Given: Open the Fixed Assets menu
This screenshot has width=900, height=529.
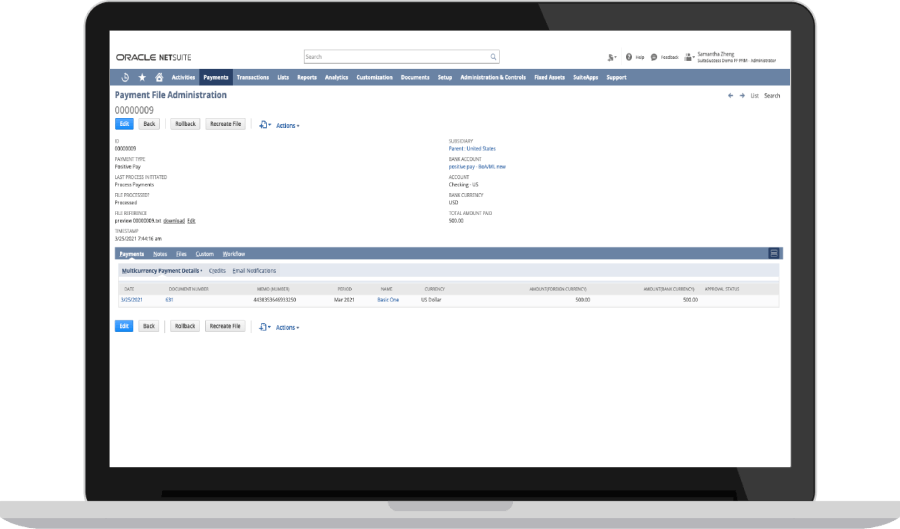Looking at the screenshot, I should click(549, 77).
